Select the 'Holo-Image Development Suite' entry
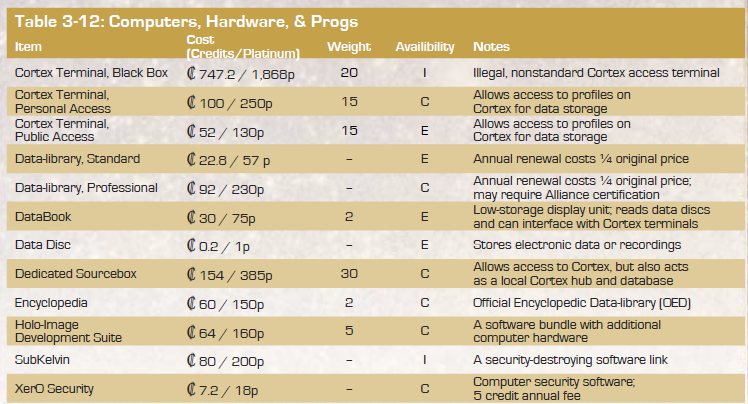Screen dimensions: 748x404 coord(68,331)
